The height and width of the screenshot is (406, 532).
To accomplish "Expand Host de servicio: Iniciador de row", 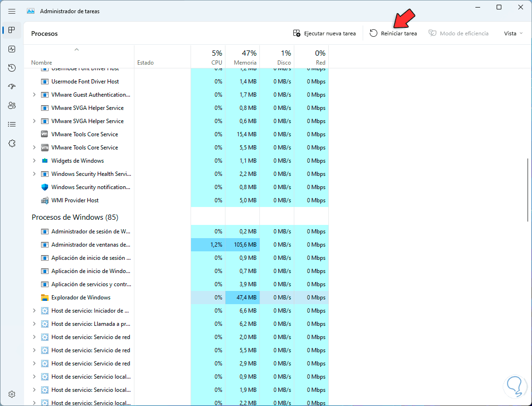I will click(x=34, y=311).
